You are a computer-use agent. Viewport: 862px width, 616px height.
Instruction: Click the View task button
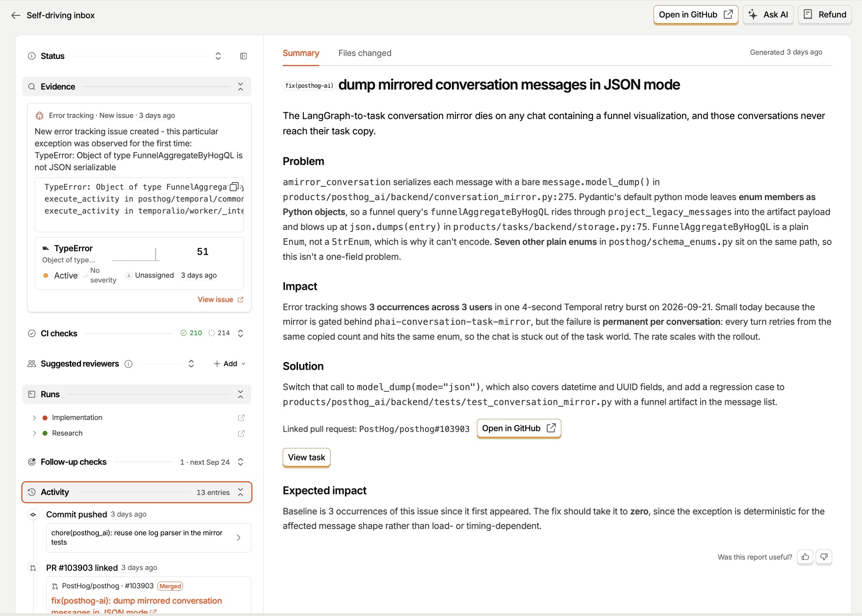(x=307, y=457)
